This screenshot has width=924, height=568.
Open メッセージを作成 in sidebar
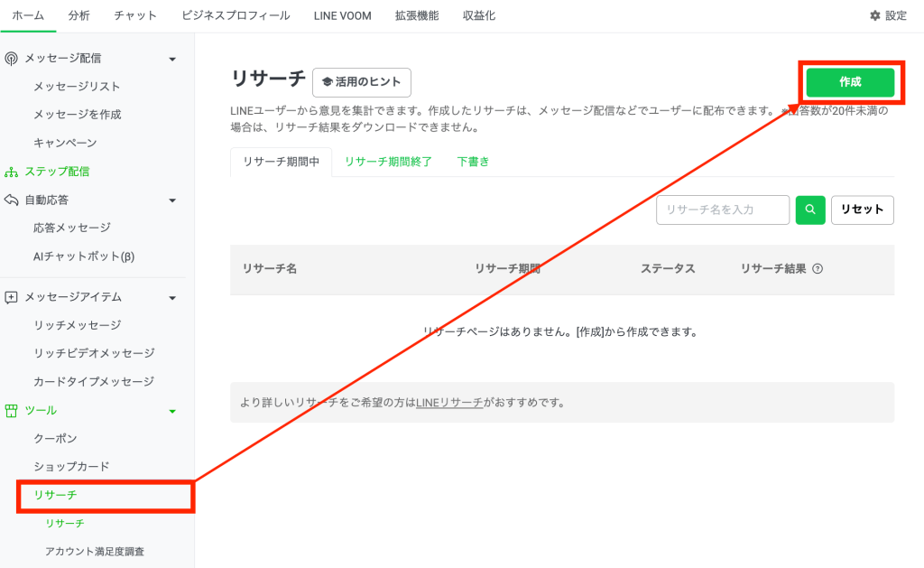[x=78, y=115]
